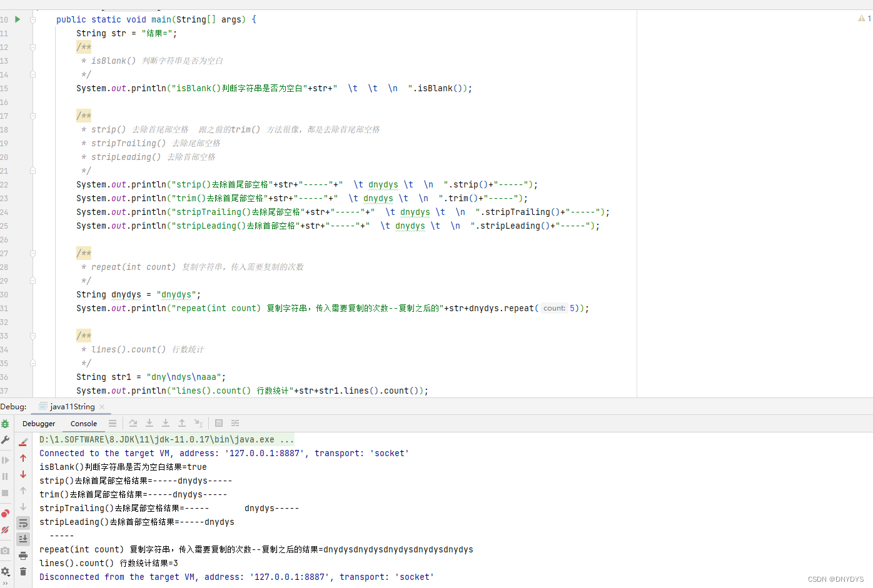The image size is (873, 588).
Task: Click 'count:' parameter hint in repeat call
Action: (x=554, y=308)
